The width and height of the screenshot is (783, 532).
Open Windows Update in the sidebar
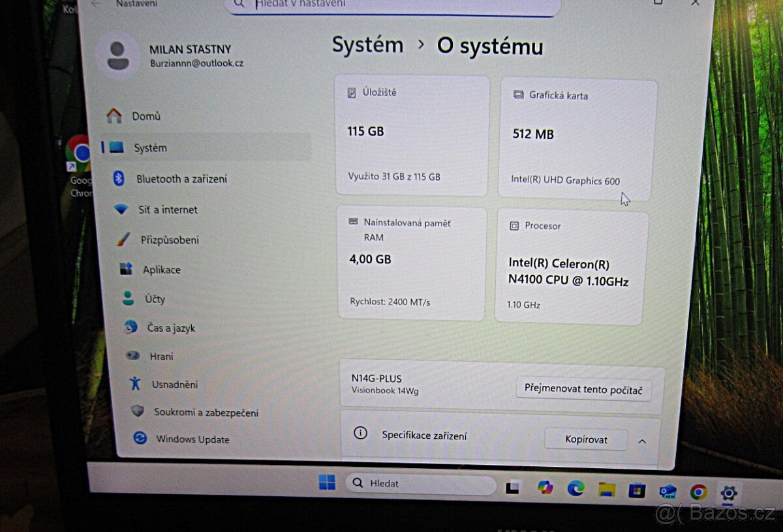tap(192, 439)
